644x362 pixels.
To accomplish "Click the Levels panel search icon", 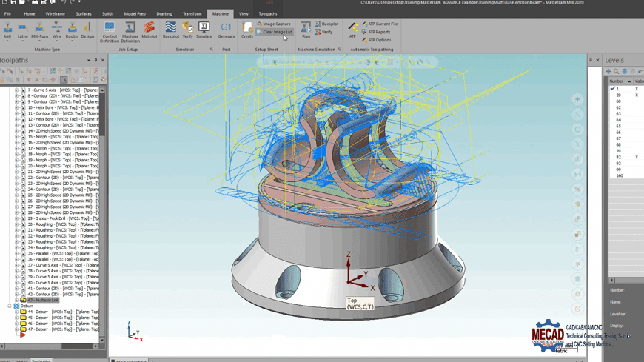I will [x=616, y=72].
